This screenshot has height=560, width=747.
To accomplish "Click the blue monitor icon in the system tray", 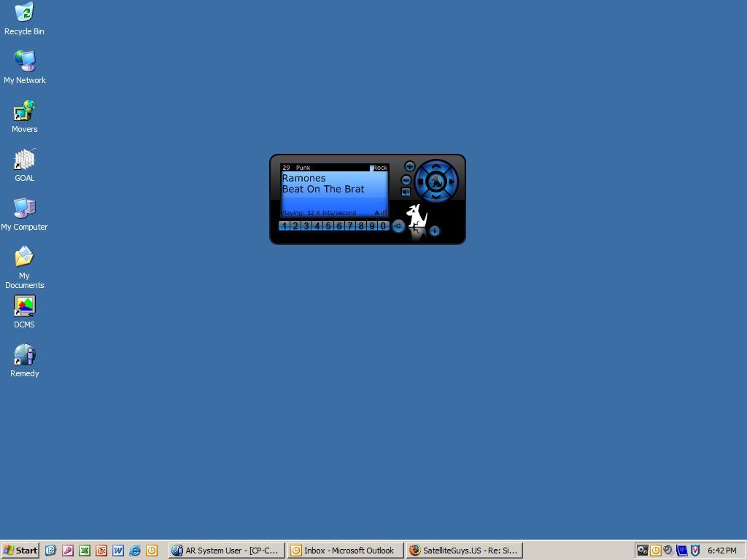I will (682, 551).
